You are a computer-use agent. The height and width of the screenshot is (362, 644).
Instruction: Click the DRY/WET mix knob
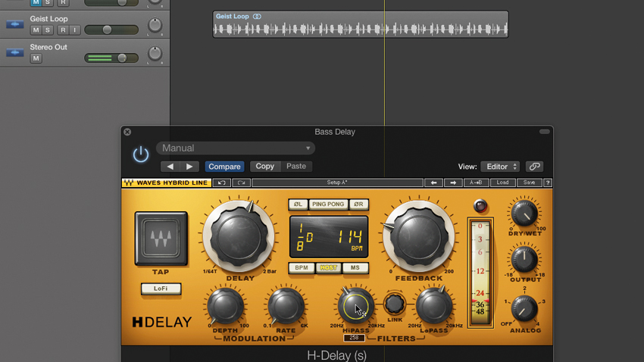(524, 214)
